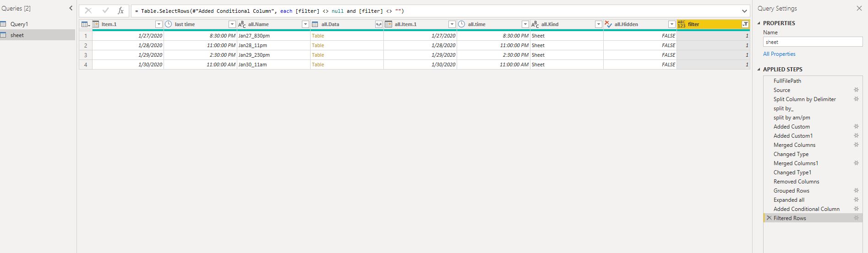Confirm the formula with the checkmark icon
This screenshot has width=868, height=253.
[105, 11]
